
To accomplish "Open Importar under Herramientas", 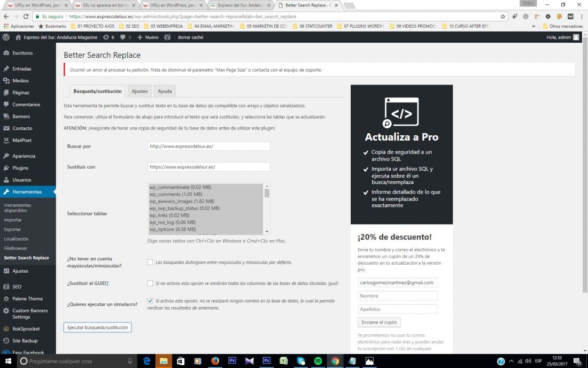I will tap(13, 220).
